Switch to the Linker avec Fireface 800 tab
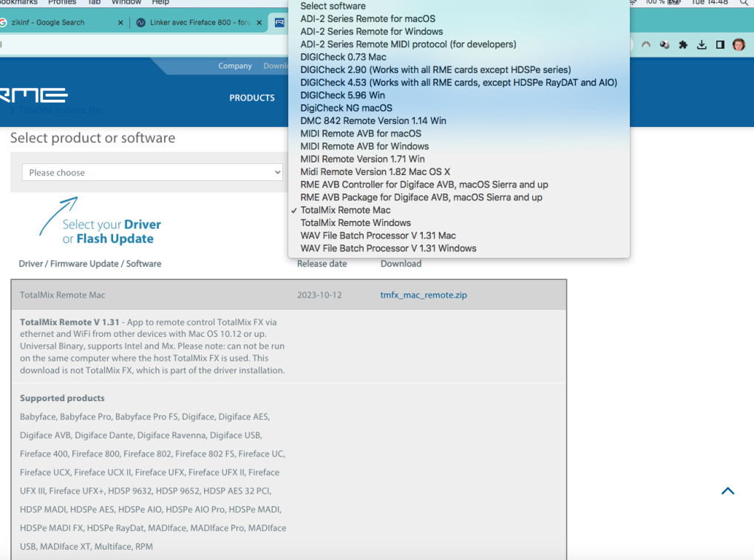This screenshot has height=560, width=754. coord(200,23)
